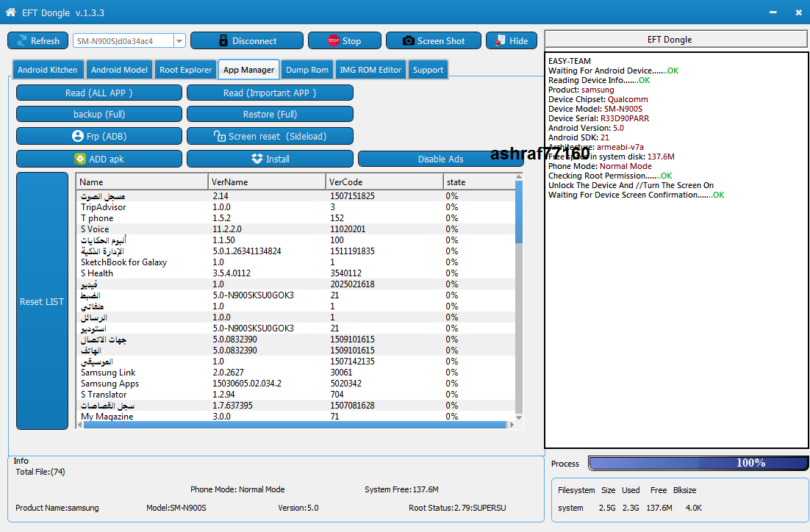
Task: Click the Frp (ADB) user icon
Action: 77,136
